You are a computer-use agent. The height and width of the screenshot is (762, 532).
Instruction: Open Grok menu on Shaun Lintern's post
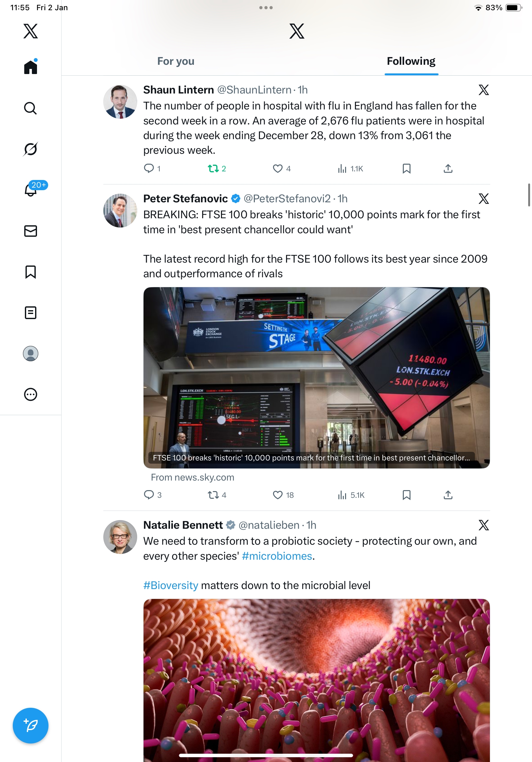[x=484, y=90]
